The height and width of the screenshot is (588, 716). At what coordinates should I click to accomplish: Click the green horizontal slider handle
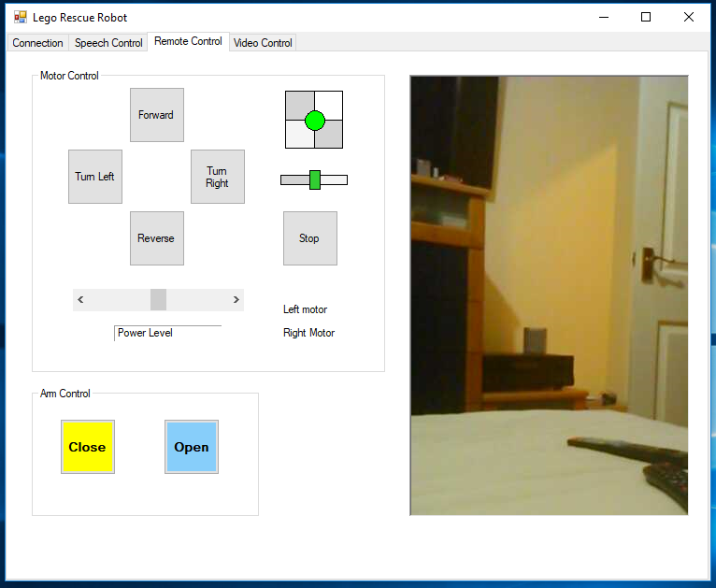click(x=315, y=179)
